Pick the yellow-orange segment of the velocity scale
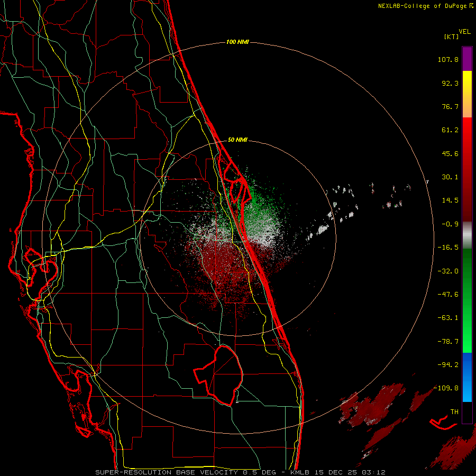This screenshot has width=476, height=476. click(x=467, y=94)
